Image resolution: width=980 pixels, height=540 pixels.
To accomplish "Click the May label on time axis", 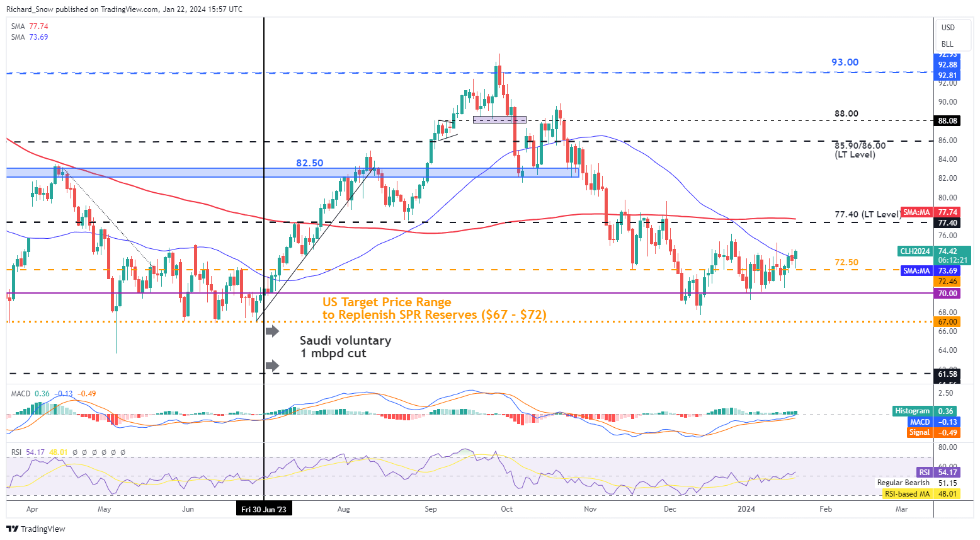I will 105,509.
